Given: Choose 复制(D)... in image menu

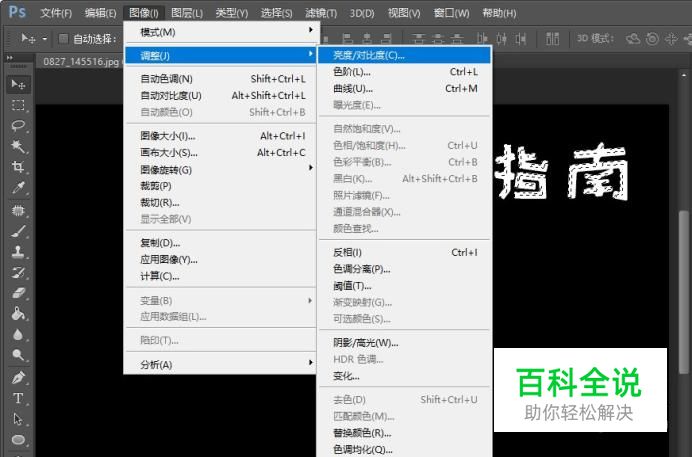Looking at the screenshot, I should (x=221, y=243).
